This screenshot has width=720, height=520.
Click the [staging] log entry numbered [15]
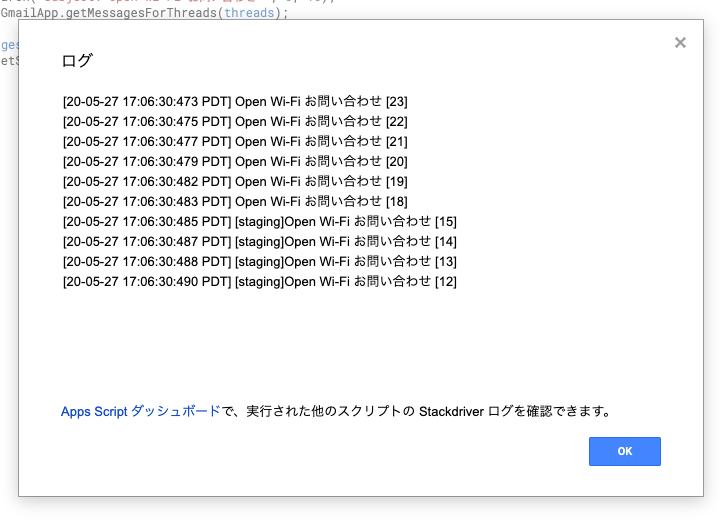259,222
